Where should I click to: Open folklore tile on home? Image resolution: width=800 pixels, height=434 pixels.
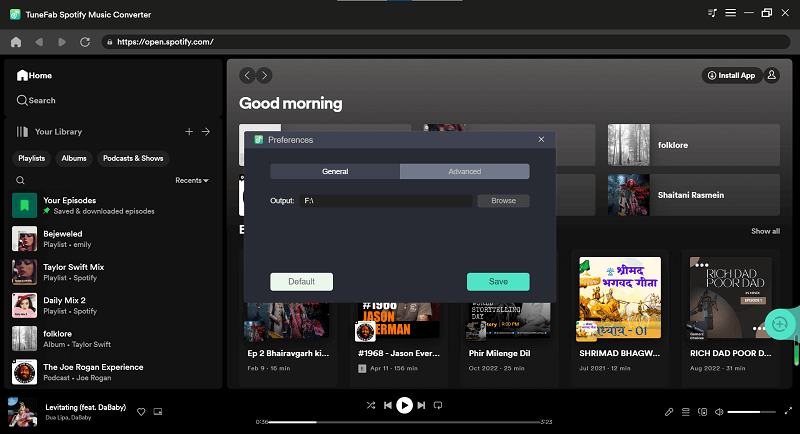(693, 145)
